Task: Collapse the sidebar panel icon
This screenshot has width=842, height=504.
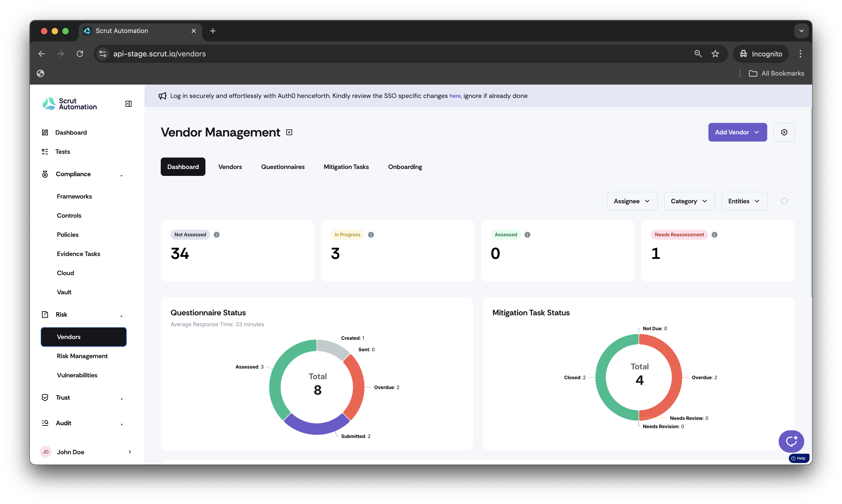Action: [x=128, y=104]
